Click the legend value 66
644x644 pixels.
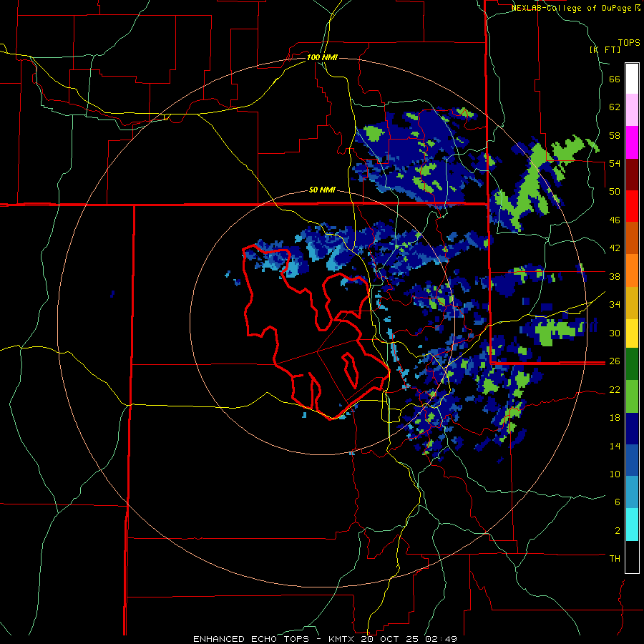pos(615,79)
